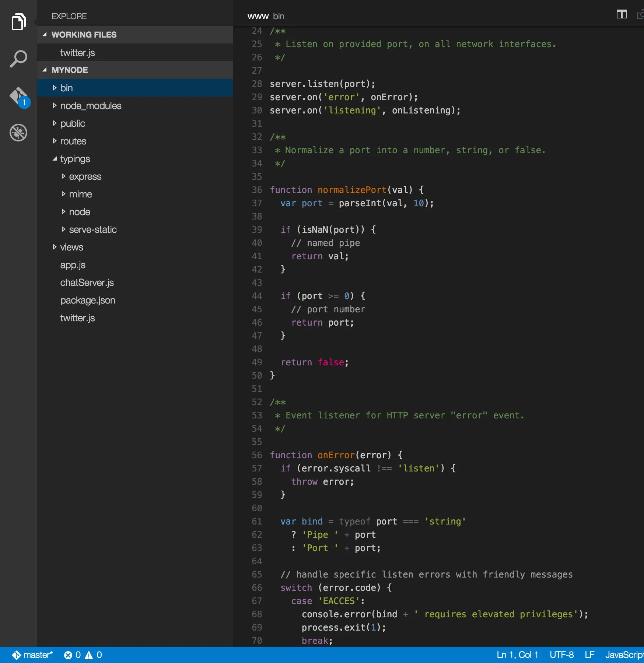Click Ln 1, Col 1 position indicator
This screenshot has width=644, height=663.
517,655
